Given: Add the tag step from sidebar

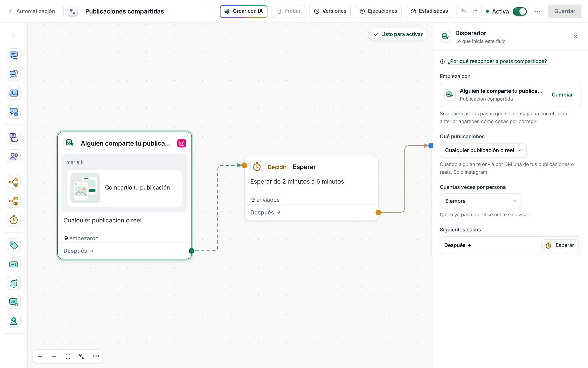Looking at the screenshot, I should 14,245.
